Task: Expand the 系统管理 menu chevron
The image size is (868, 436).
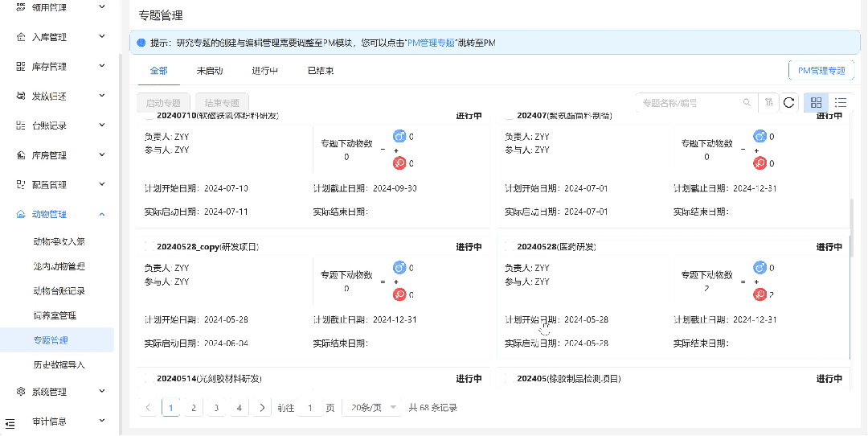Action: coord(102,391)
